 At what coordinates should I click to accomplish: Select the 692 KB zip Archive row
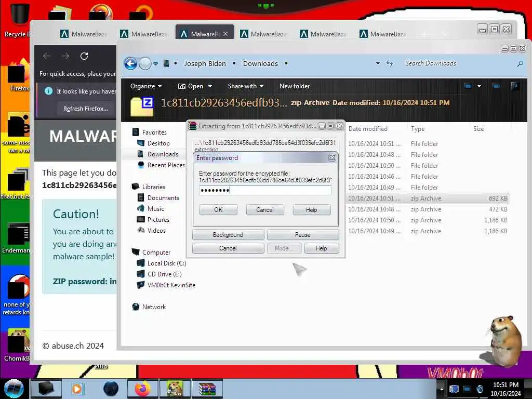428,198
